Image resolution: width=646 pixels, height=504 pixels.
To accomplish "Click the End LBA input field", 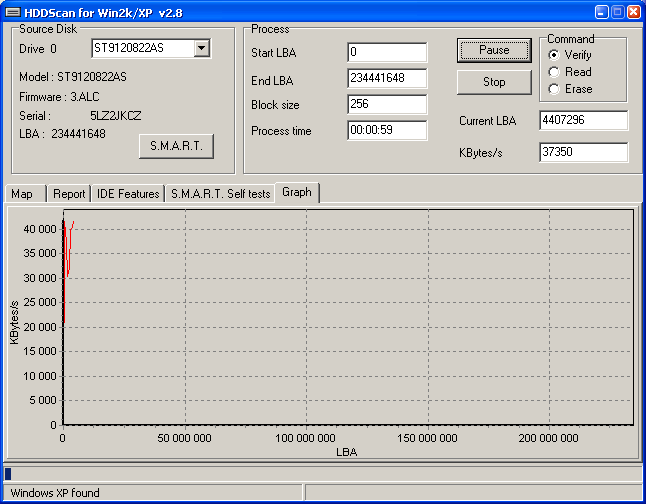I will pyautogui.click(x=387, y=78).
